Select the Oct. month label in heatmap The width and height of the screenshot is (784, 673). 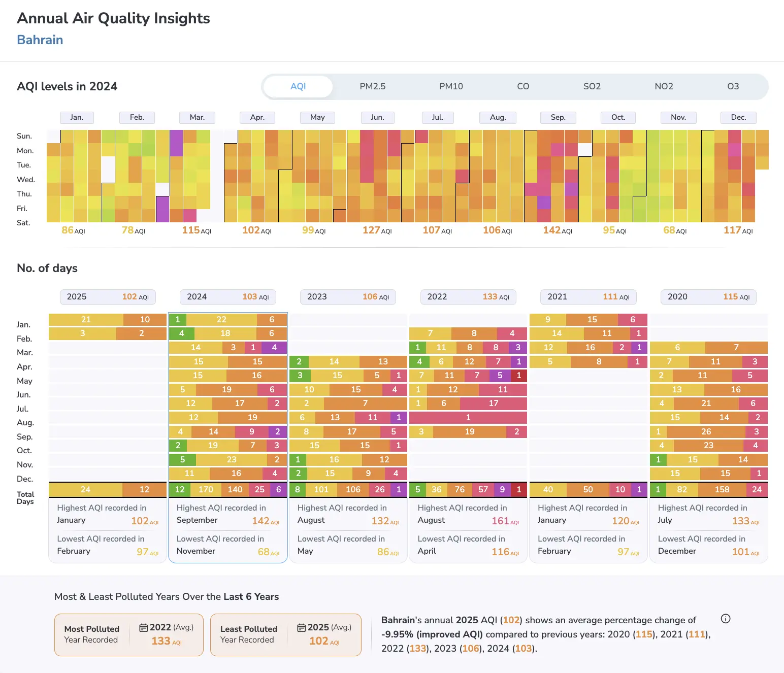click(x=618, y=117)
